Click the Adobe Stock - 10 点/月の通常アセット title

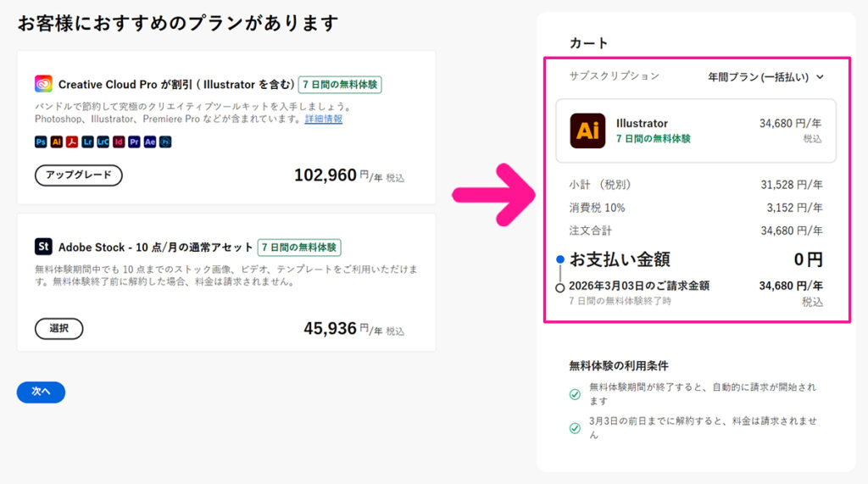coord(156,247)
